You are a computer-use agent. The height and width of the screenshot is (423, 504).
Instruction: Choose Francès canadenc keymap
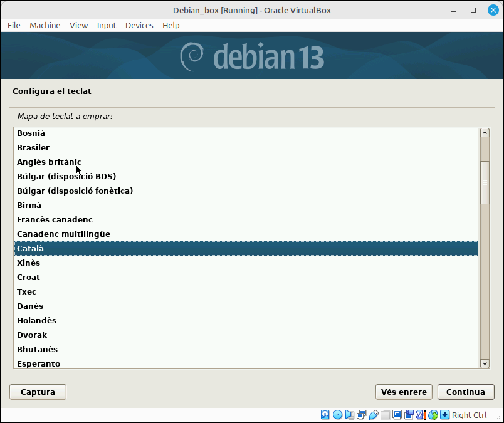[246, 219]
